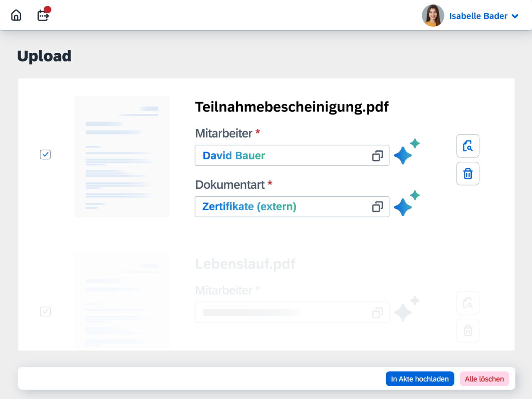Viewport: 532px width, 399px height.
Task: Open the home screen via house icon
Action: point(16,15)
